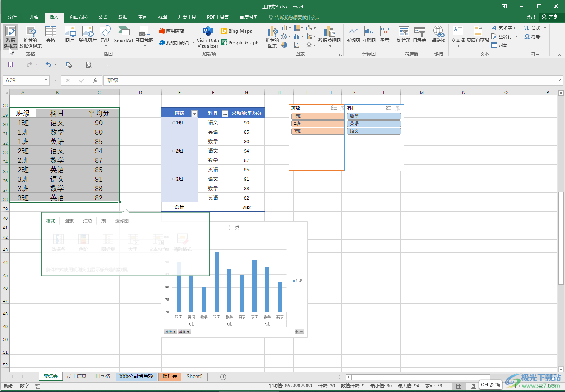
Task: Insert a Column sparkline (柱形图)
Action: (x=369, y=35)
